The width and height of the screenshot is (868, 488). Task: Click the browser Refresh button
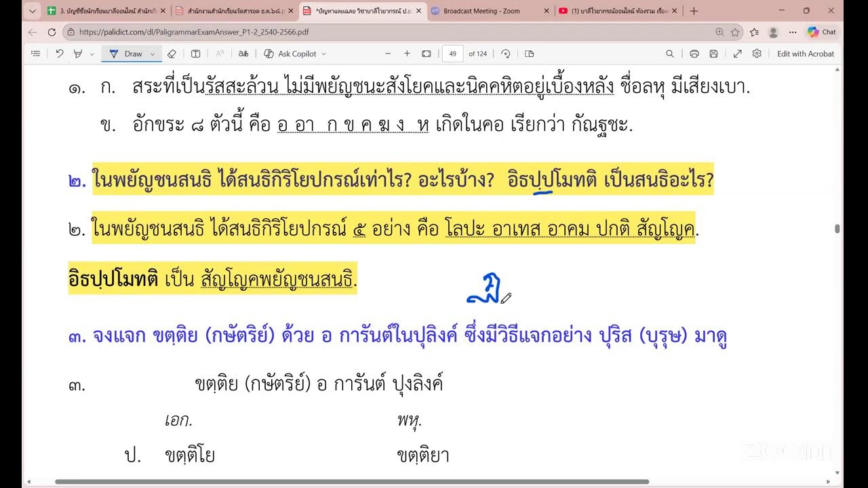coord(52,32)
